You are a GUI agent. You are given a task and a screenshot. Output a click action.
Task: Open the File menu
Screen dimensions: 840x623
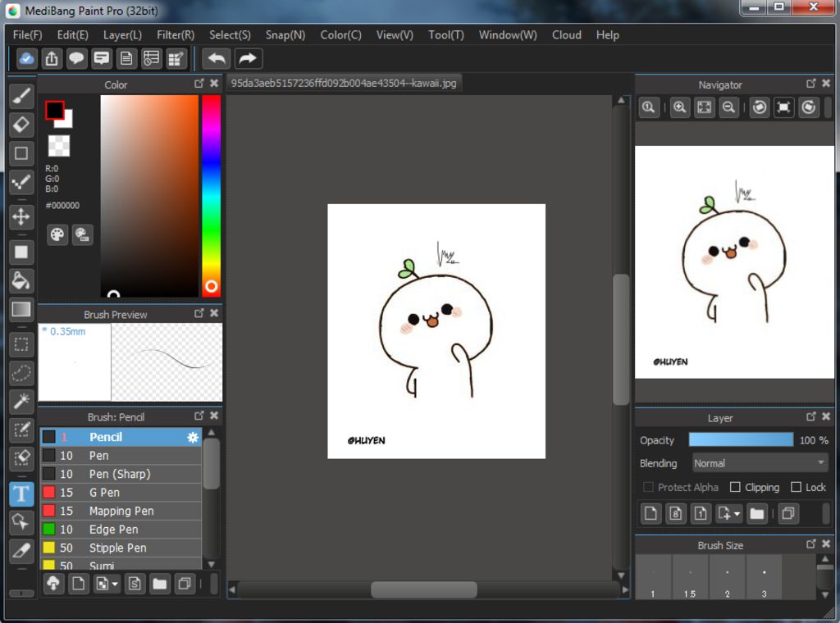27,34
